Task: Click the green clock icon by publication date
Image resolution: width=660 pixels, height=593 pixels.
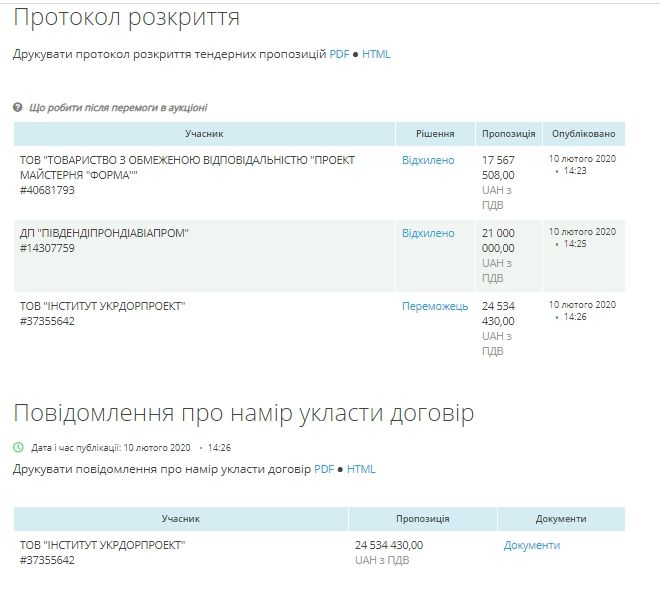Action: [18, 447]
